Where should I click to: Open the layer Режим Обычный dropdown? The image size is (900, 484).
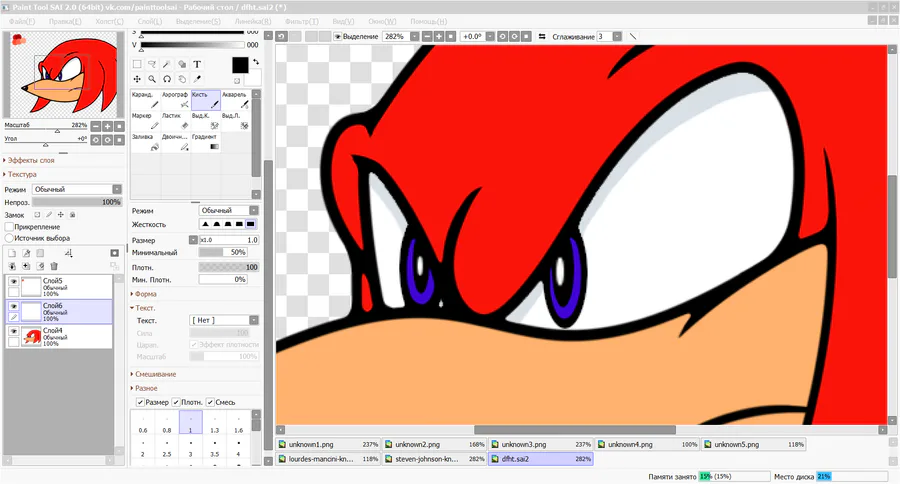point(77,189)
